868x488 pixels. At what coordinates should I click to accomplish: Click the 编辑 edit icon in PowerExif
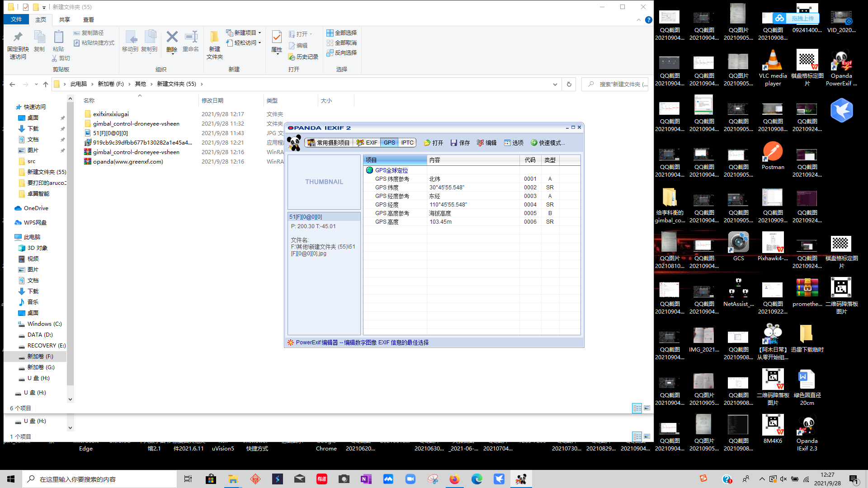481,143
